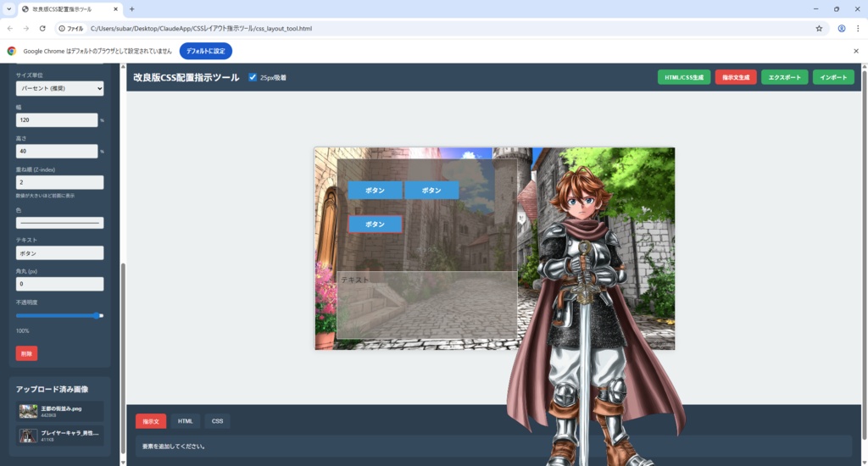Click the 高さ input field showing 40
This screenshot has width=868, height=466.
(57, 151)
